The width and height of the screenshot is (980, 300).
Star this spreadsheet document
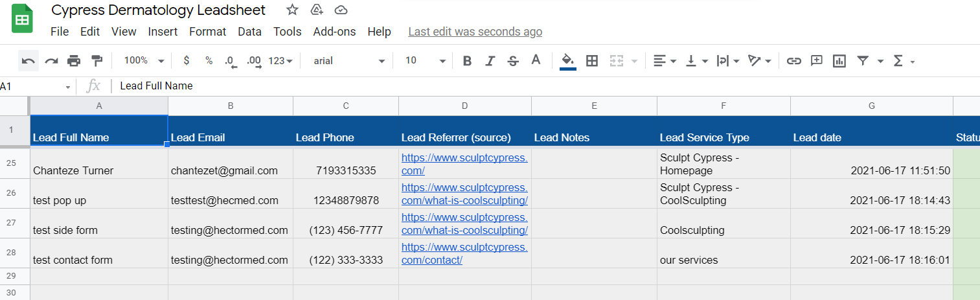click(x=292, y=10)
